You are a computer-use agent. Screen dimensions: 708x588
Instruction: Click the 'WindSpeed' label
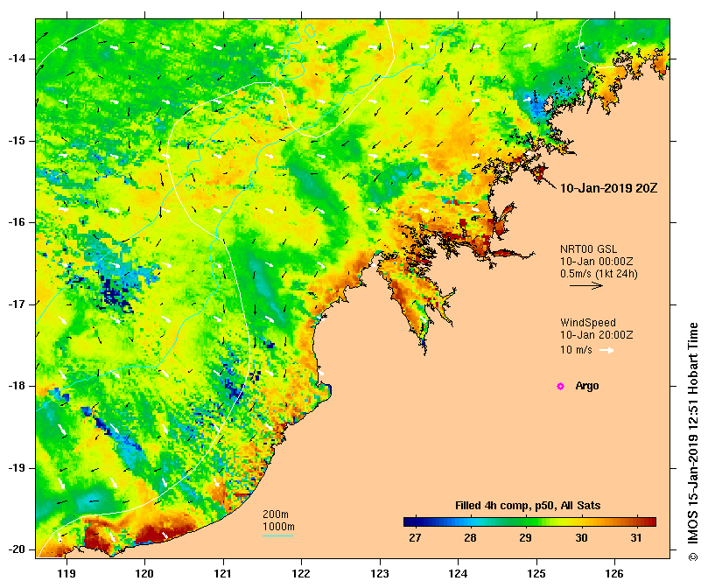[x=588, y=323]
